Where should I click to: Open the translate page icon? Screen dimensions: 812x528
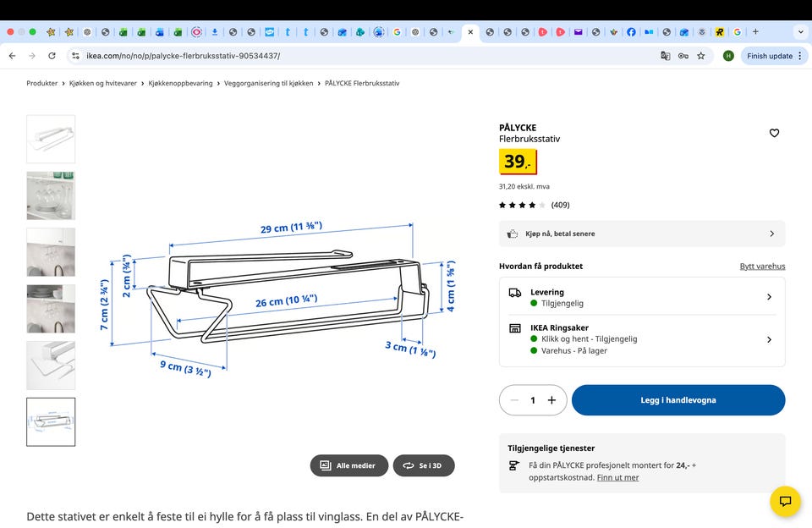tap(666, 56)
